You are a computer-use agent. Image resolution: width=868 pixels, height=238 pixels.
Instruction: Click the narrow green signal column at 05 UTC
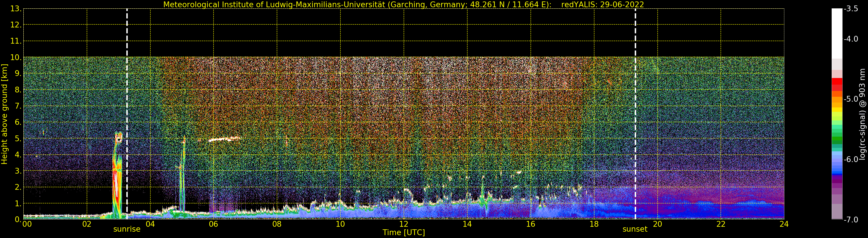182,174
